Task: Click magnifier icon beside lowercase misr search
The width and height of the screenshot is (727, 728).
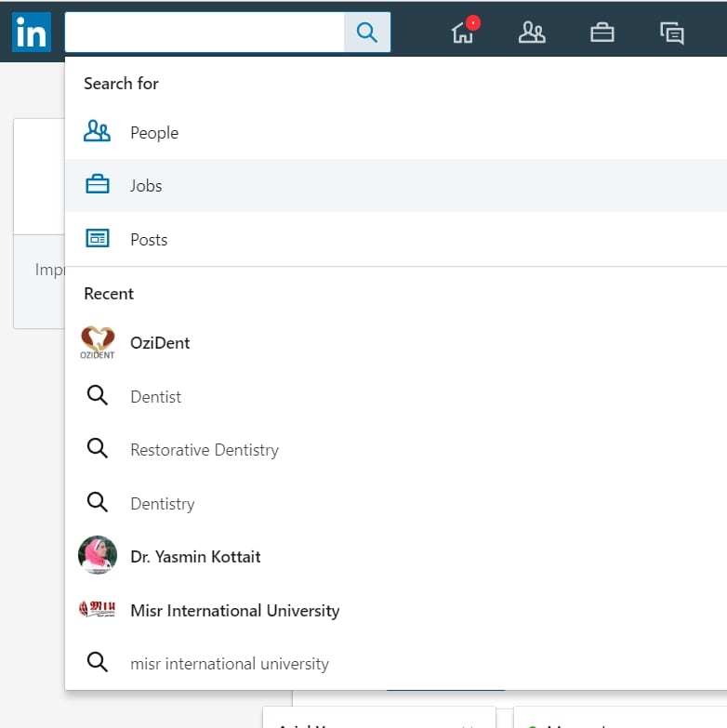Action: pos(98,662)
